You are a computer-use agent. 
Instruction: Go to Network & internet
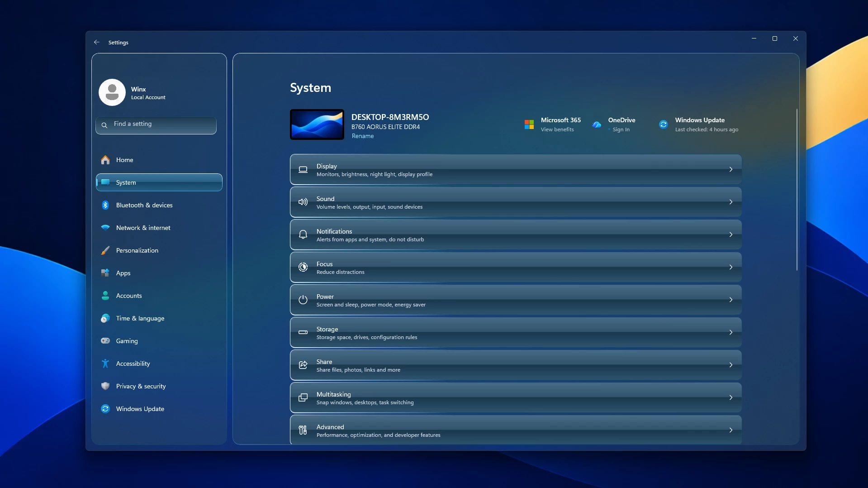(x=159, y=228)
